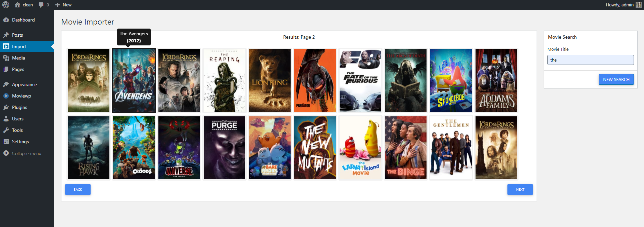The width and height of the screenshot is (644, 227).
Task: Click the NEXT results button
Action: (520, 189)
